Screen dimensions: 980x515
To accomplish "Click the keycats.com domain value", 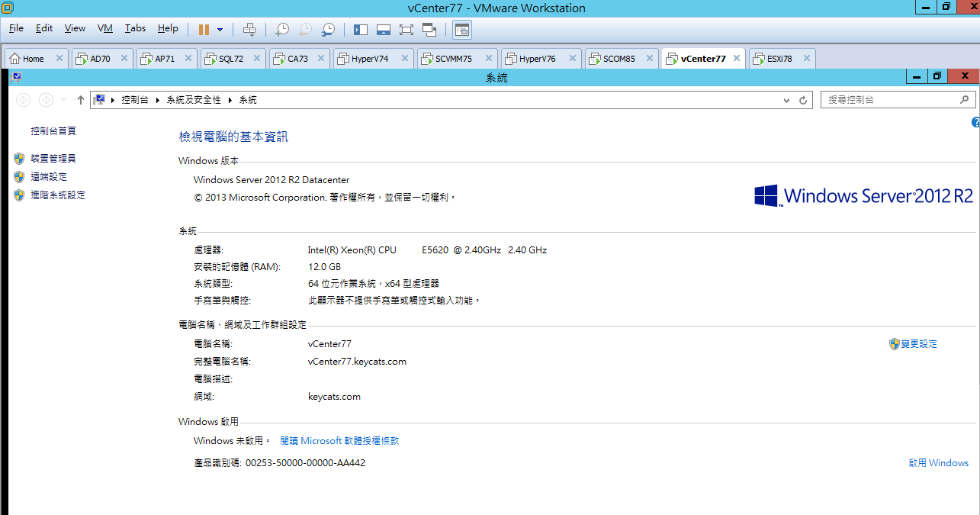I will pyautogui.click(x=334, y=397).
